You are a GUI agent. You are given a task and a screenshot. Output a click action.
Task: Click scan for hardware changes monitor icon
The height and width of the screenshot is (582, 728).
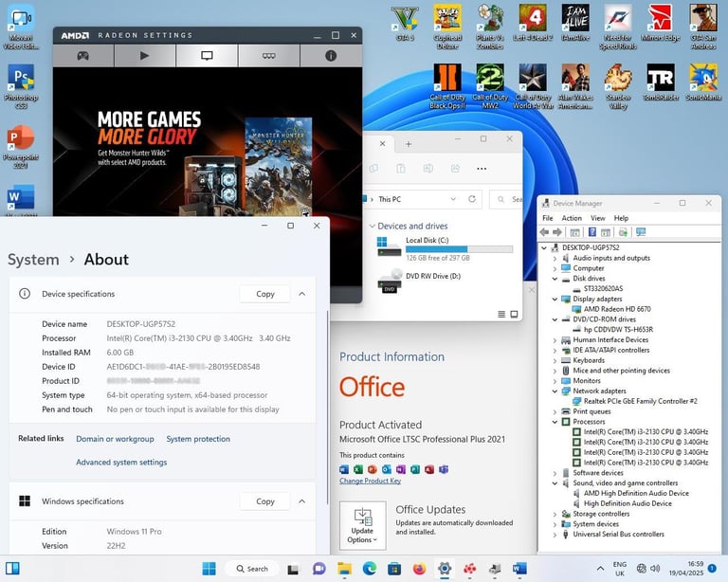[641, 232]
